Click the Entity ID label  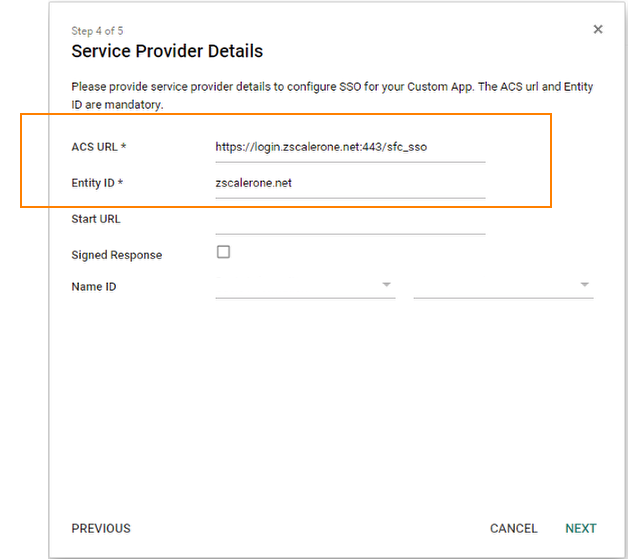point(97,183)
